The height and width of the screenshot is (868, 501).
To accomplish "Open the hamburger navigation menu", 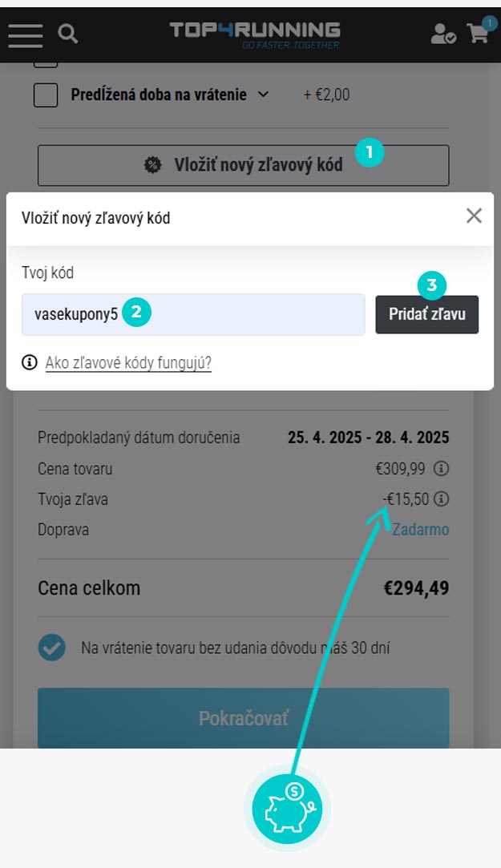I will (x=26, y=34).
